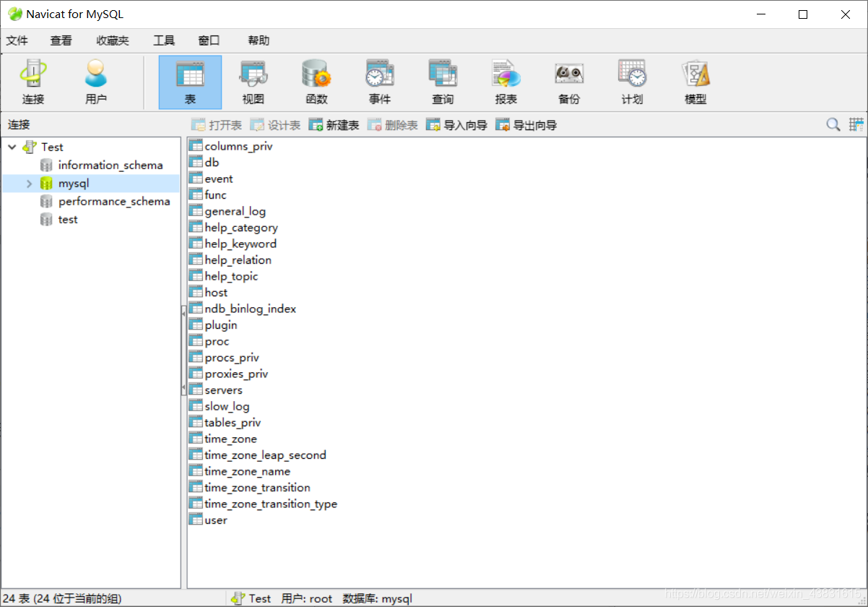Select the tables_priv table
Viewport: 868px width, 607px height.
[233, 423]
